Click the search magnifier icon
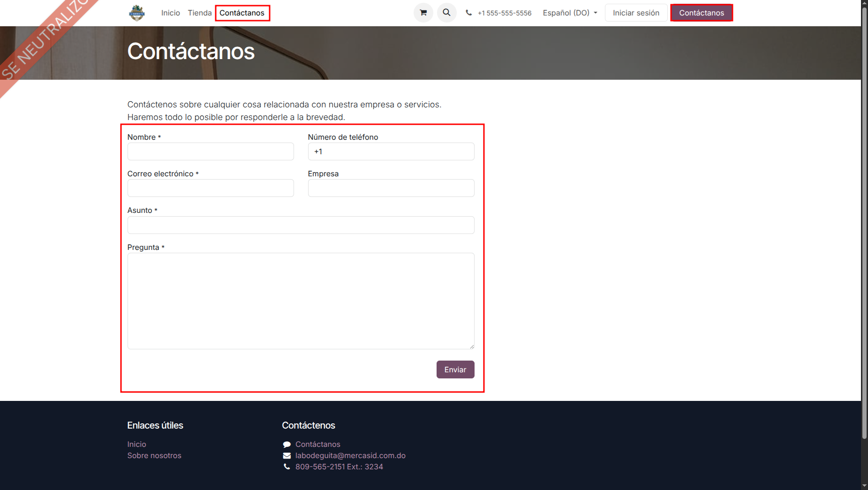Viewport: 868px width, 490px height. click(x=446, y=13)
